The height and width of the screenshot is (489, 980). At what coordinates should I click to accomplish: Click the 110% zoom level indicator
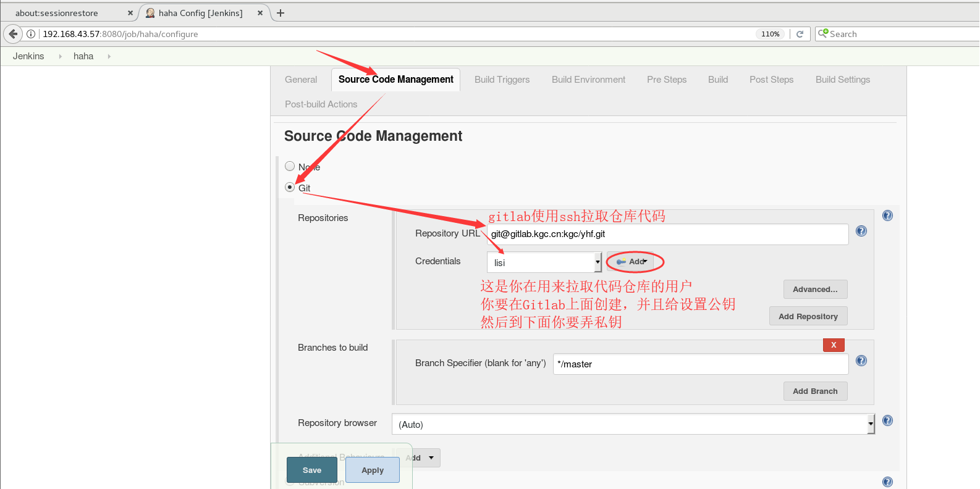point(771,34)
